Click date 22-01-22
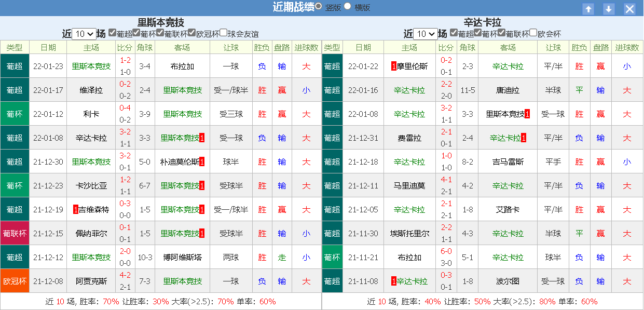Viewport: 644px width, 310px height. tap(363, 66)
